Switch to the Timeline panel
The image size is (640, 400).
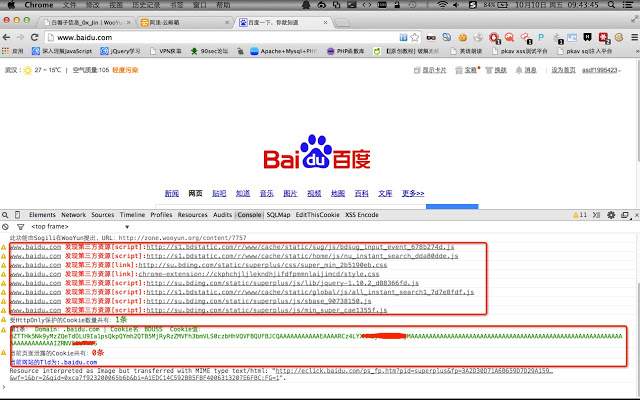[132, 215]
